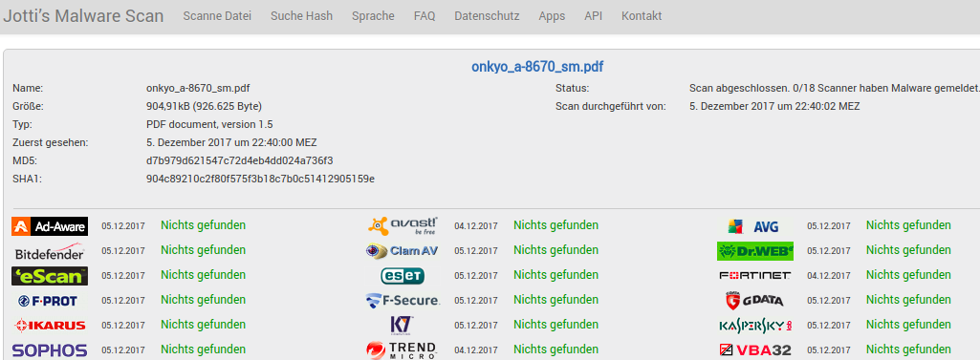This screenshot has height=360, width=980.
Task: Open the Suche Hash page
Action: (x=301, y=16)
